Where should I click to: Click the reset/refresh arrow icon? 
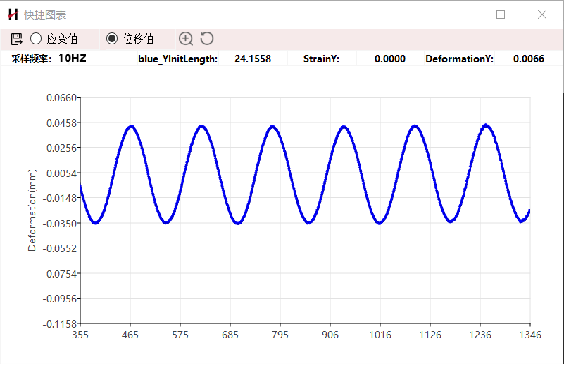(x=207, y=38)
